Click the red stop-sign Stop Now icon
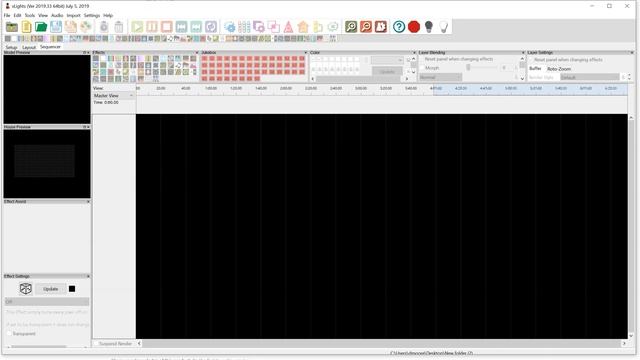Image resolution: width=640 pixels, height=360 pixels. [414, 27]
